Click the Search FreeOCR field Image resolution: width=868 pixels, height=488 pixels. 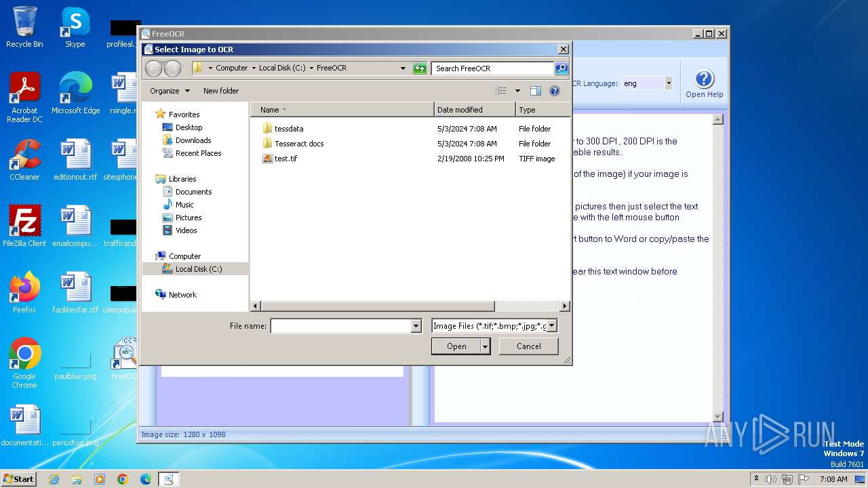[492, 68]
